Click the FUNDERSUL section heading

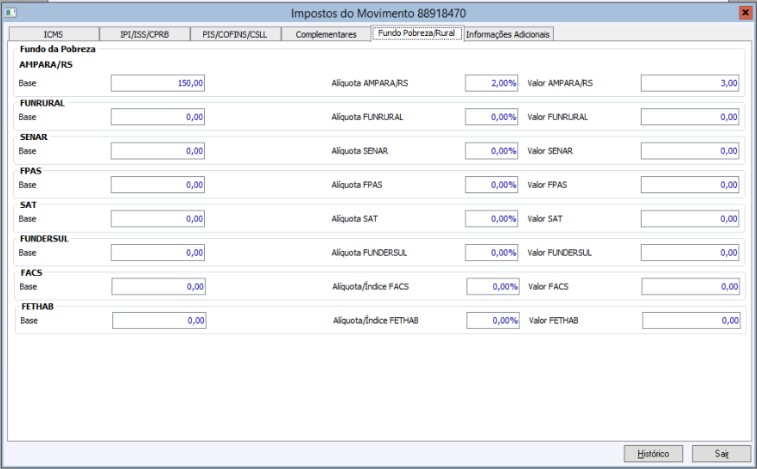click(44, 239)
